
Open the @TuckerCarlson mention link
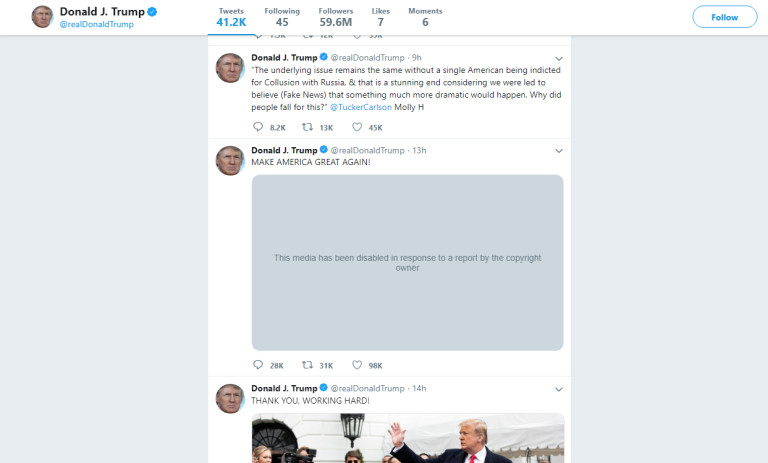361,107
